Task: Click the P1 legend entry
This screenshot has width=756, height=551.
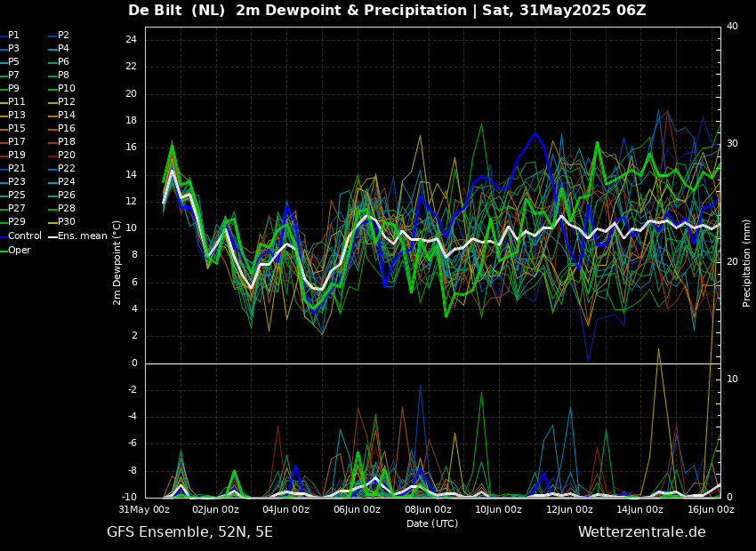Action: coord(10,36)
